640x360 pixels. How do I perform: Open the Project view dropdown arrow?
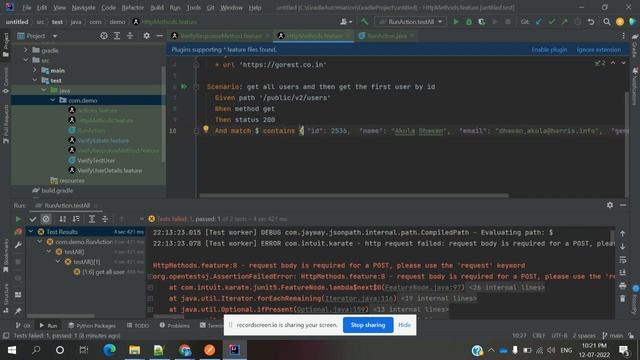point(55,36)
